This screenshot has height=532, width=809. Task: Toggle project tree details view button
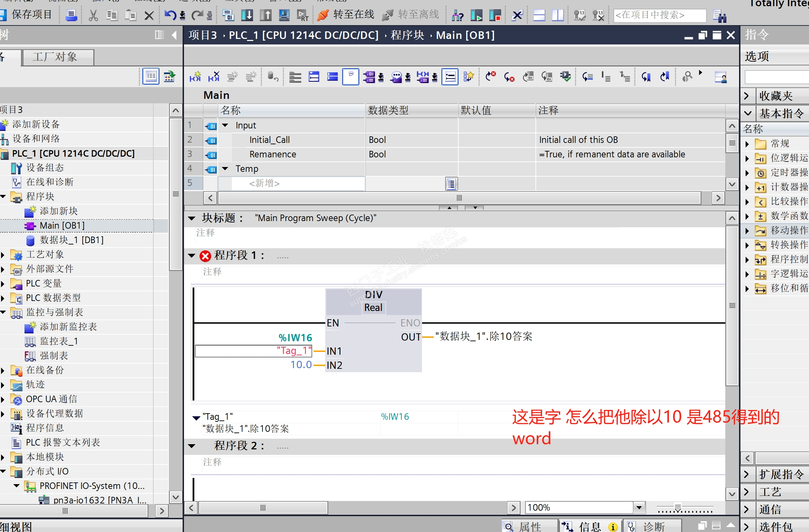pyautogui.click(x=151, y=76)
